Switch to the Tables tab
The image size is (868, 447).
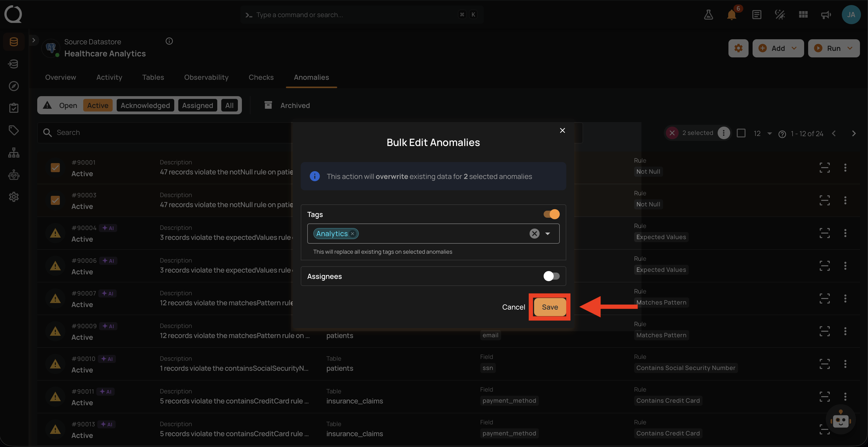tap(153, 77)
